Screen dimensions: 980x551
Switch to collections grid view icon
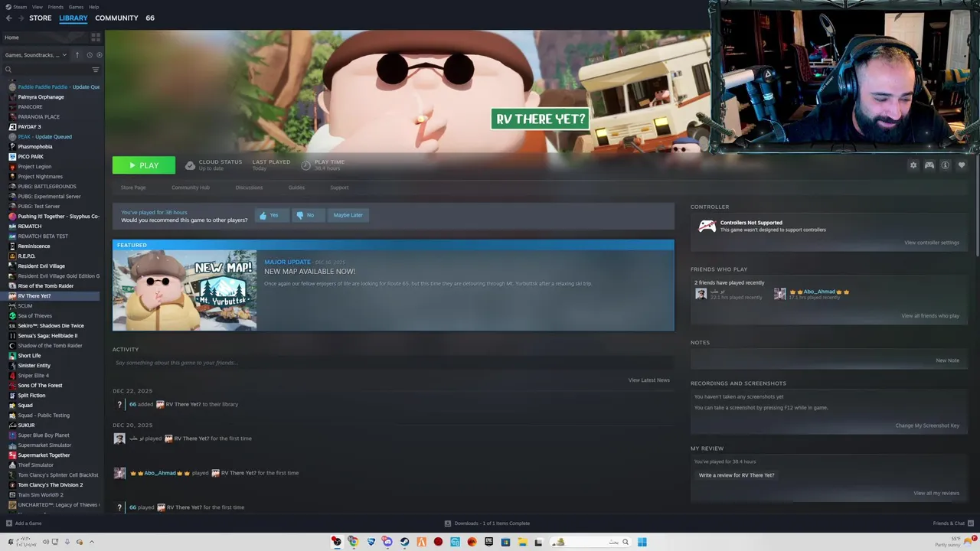click(x=96, y=37)
